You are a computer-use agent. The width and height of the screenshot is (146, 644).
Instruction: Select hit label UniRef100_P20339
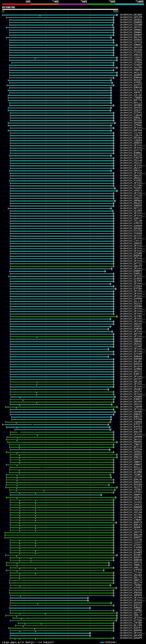[x=131, y=231]
